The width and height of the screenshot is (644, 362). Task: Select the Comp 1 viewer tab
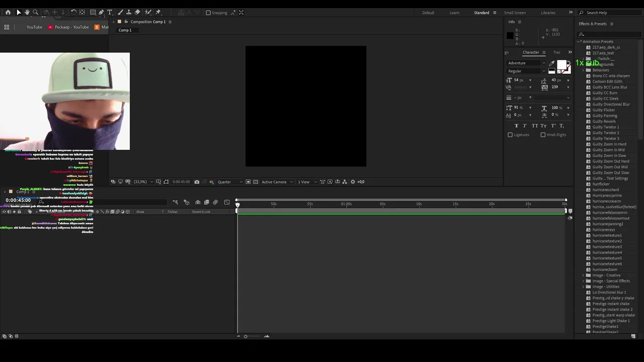tap(125, 30)
